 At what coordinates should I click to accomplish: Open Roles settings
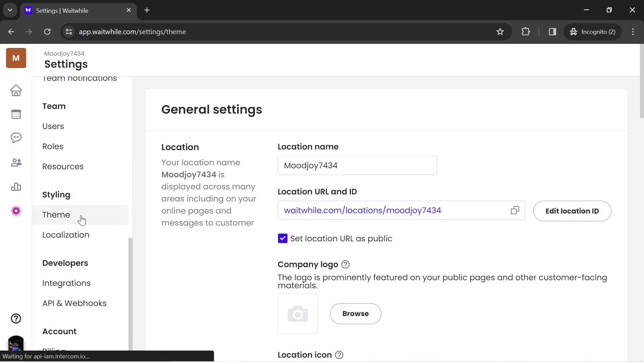[53, 146]
